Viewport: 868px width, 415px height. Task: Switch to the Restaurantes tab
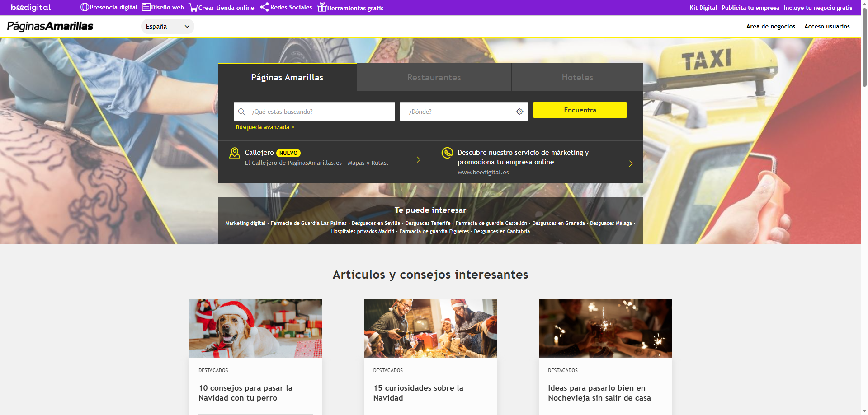[x=434, y=77]
